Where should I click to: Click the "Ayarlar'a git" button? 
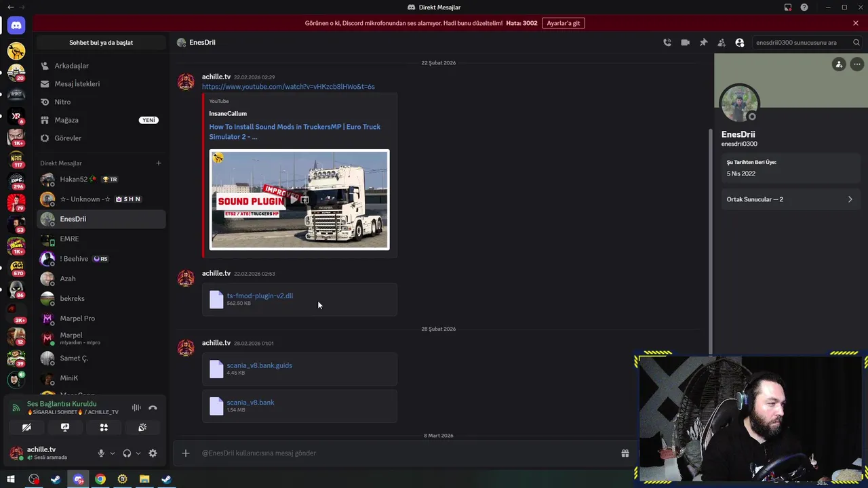point(563,23)
